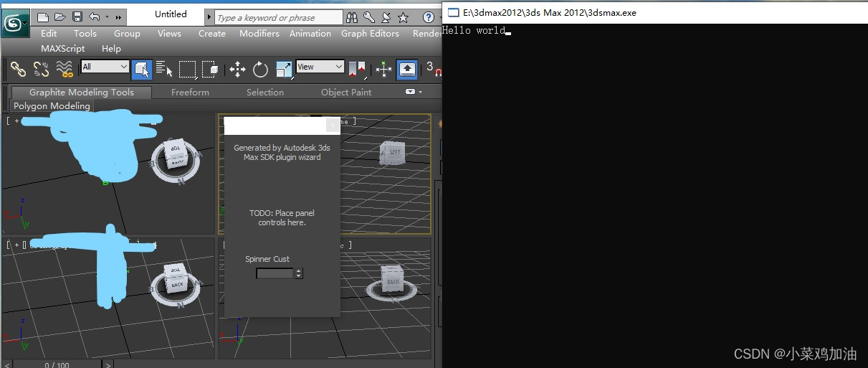Image resolution: width=868 pixels, height=368 pixels.
Task: Click the search binoculars icon
Action: tap(352, 17)
